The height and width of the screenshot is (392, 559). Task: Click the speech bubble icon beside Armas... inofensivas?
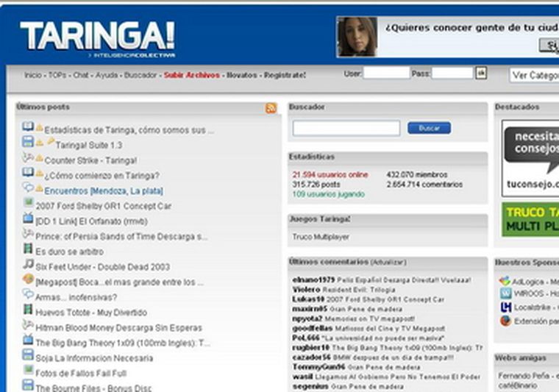(28, 293)
